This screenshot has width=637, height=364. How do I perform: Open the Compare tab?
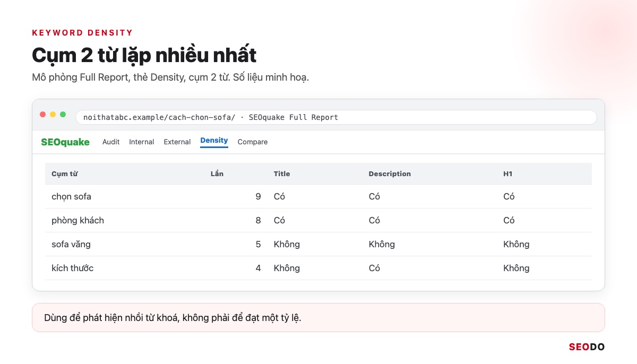coord(253,142)
